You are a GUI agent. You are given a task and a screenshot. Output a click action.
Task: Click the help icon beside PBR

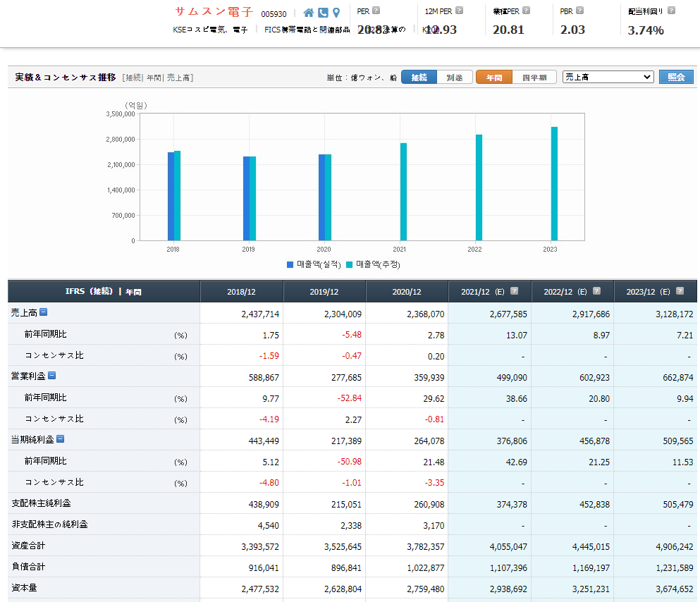[x=579, y=11]
